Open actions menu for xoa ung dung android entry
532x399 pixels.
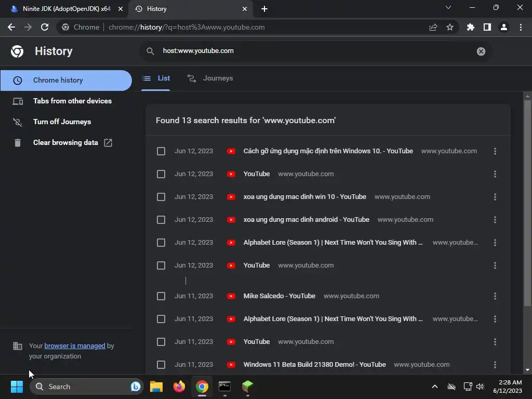coord(495,220)
